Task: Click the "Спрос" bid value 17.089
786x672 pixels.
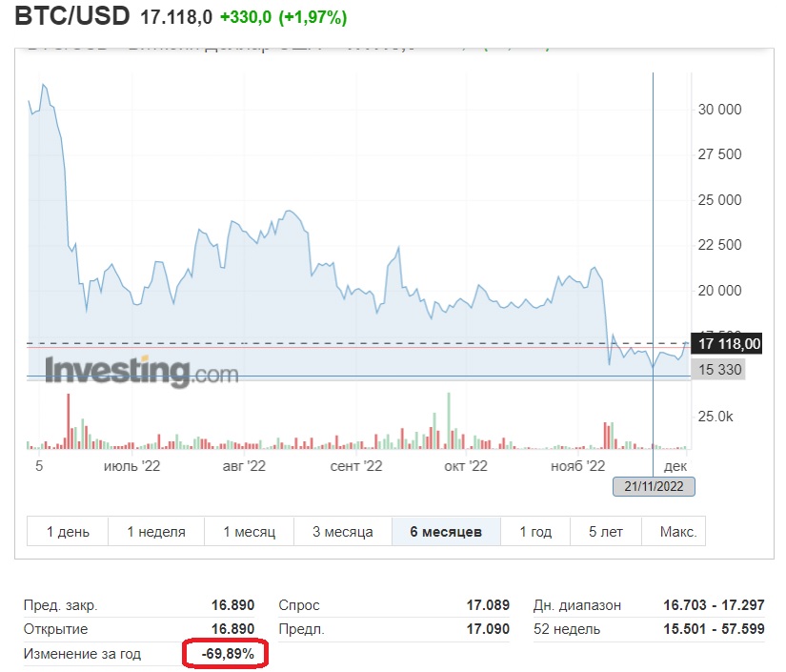Action: 488,605
